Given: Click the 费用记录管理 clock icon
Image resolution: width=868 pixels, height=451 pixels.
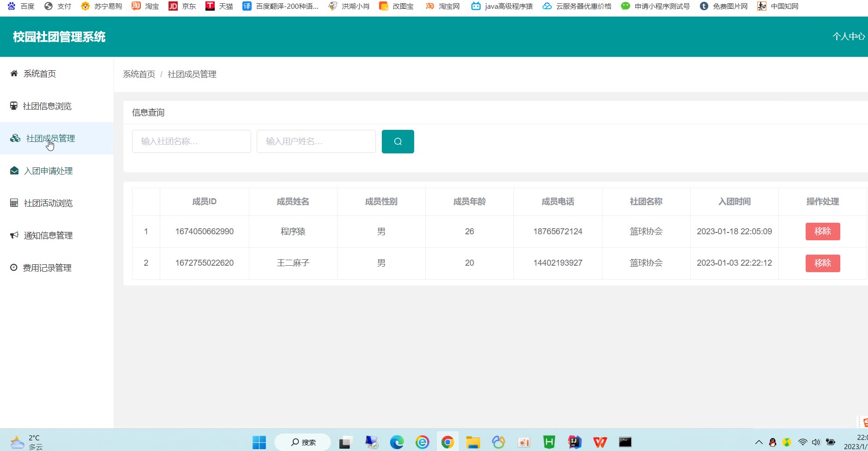Looking at the screenshot, I should pyautogui.click(x=14, y=268).
